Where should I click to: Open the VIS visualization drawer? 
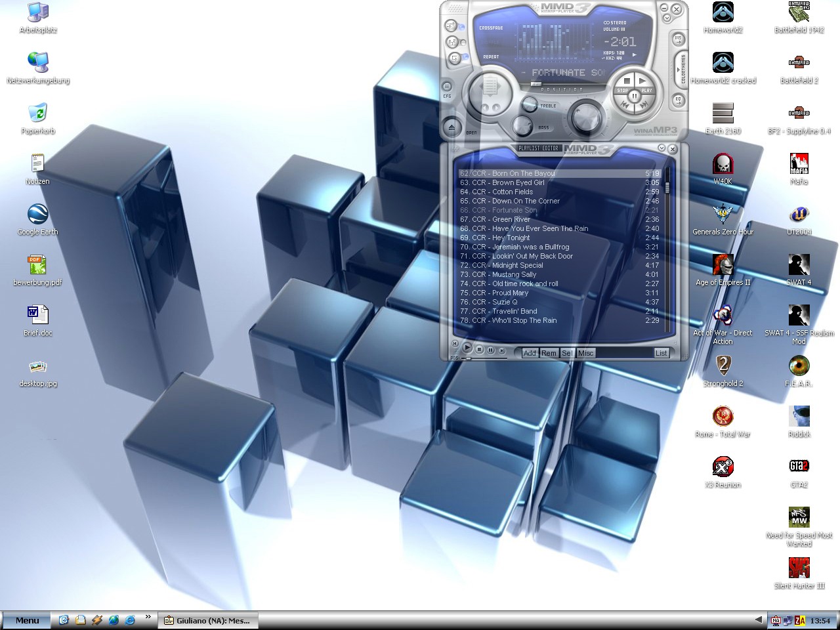coord(678,39)
